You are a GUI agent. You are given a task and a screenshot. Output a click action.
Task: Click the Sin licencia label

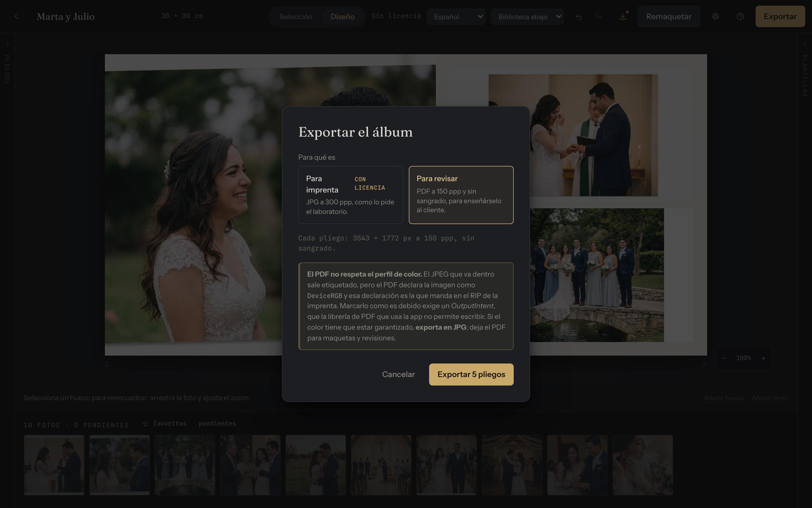point(396,16)
